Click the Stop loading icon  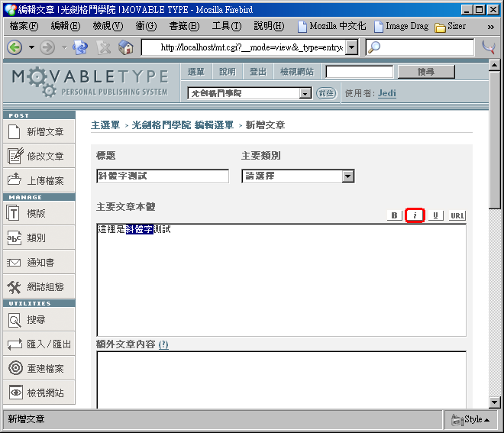[x=104, y=47]
